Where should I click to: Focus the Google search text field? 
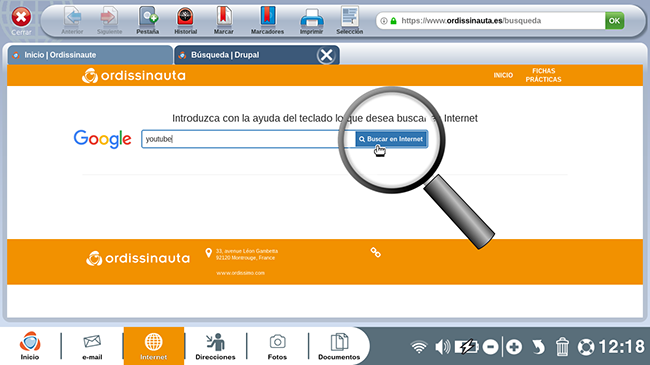[248, 139]
